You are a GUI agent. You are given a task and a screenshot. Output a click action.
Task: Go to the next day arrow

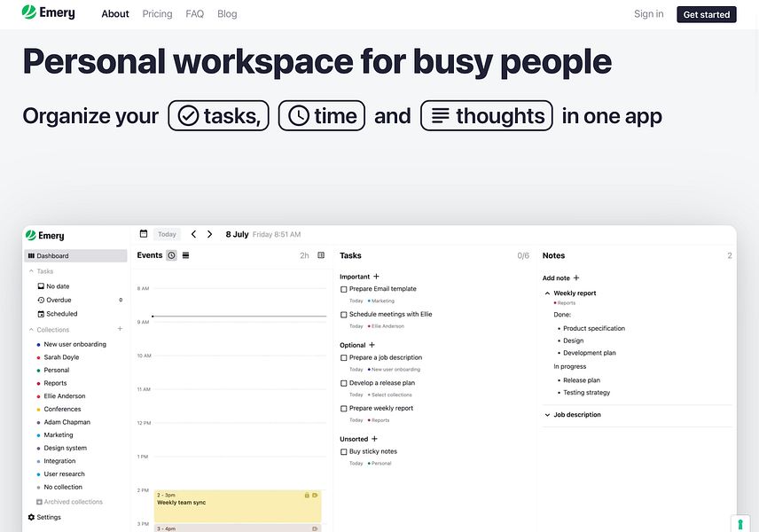pos(209,234)
